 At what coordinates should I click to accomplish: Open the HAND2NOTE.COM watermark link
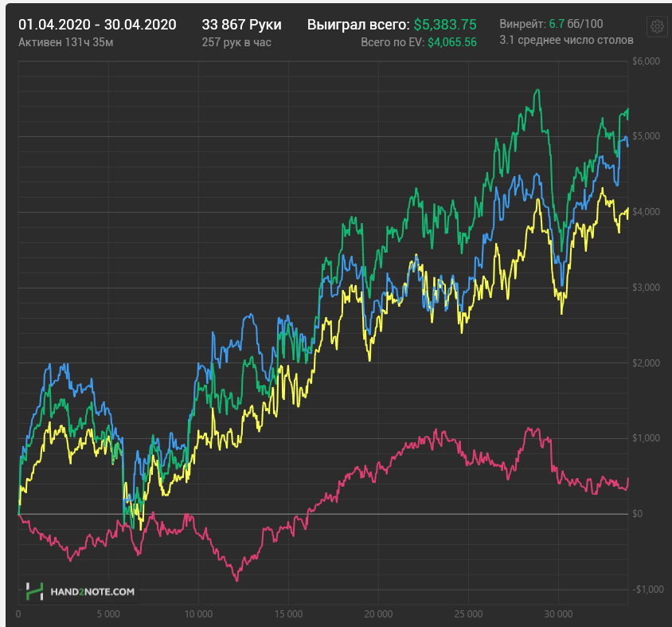pos(92,592)
